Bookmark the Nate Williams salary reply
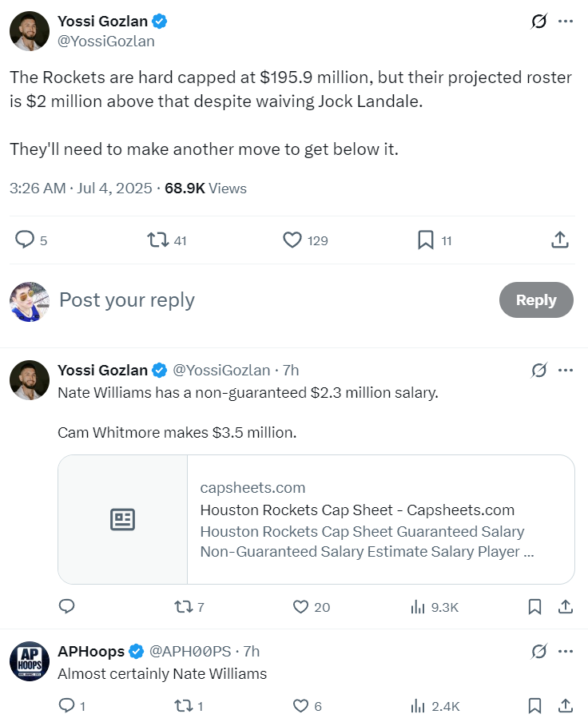The width and height of the screenshot is (588, 726). pyautogui.click(x=534, y=607)
